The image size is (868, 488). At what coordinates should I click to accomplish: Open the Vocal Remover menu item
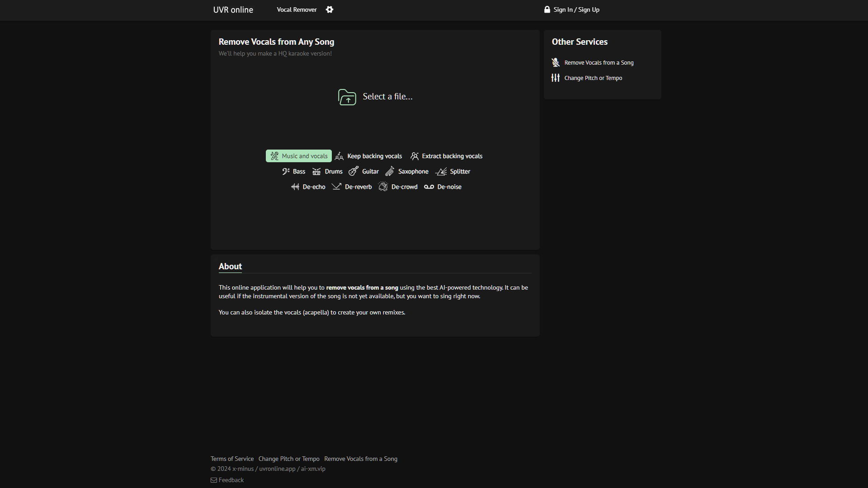coord(297,9)
